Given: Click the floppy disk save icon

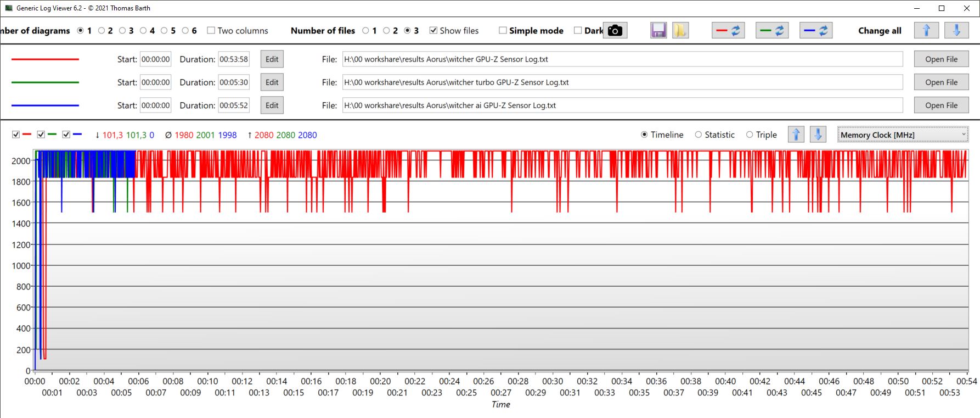Looking at the screenshot, I should coord(658,31).
